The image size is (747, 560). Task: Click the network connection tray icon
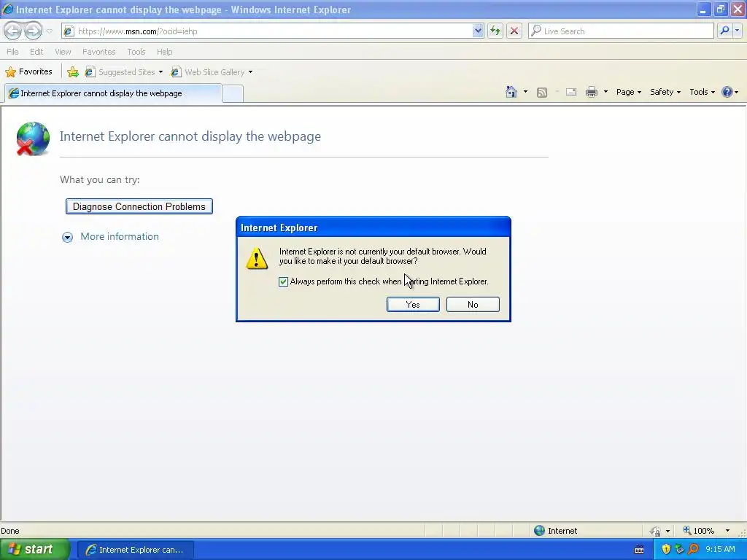[679, 550]
